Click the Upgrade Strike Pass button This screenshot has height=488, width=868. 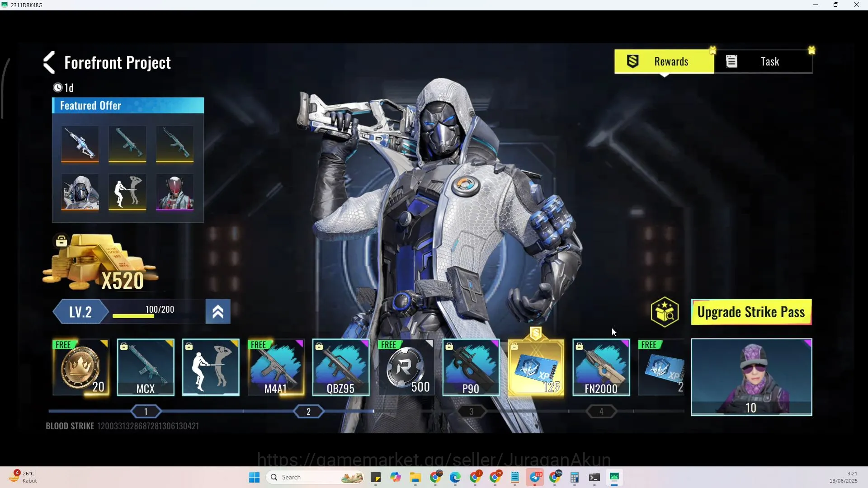pos(751,312)
